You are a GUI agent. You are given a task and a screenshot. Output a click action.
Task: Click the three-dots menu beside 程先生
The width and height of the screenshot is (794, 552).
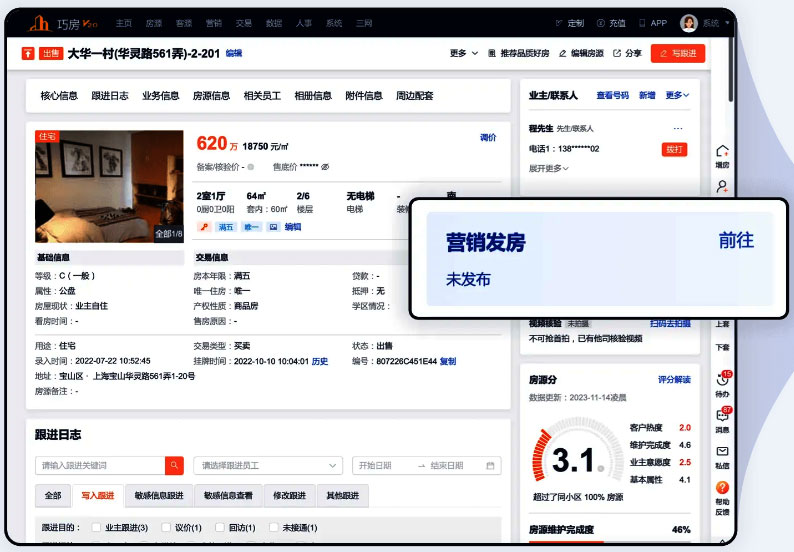[x=678, y=129]
